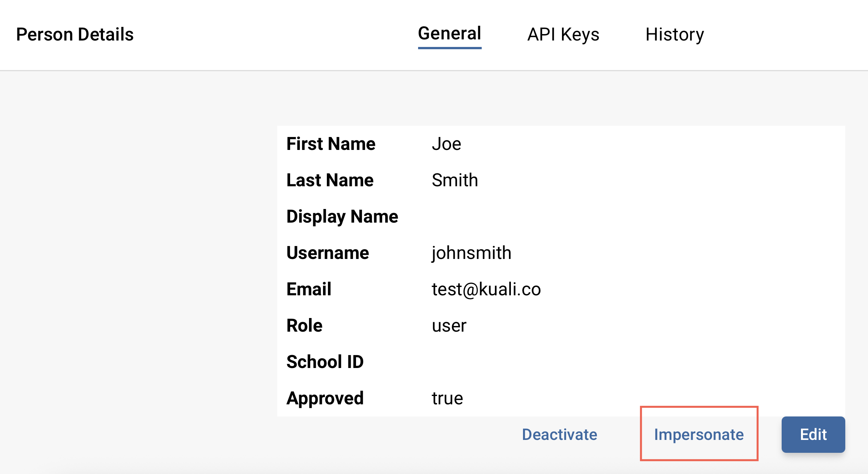The width and height of the screenshot is (868, 474).
Task: Click the Approved field label
Action: click(325, 398)
